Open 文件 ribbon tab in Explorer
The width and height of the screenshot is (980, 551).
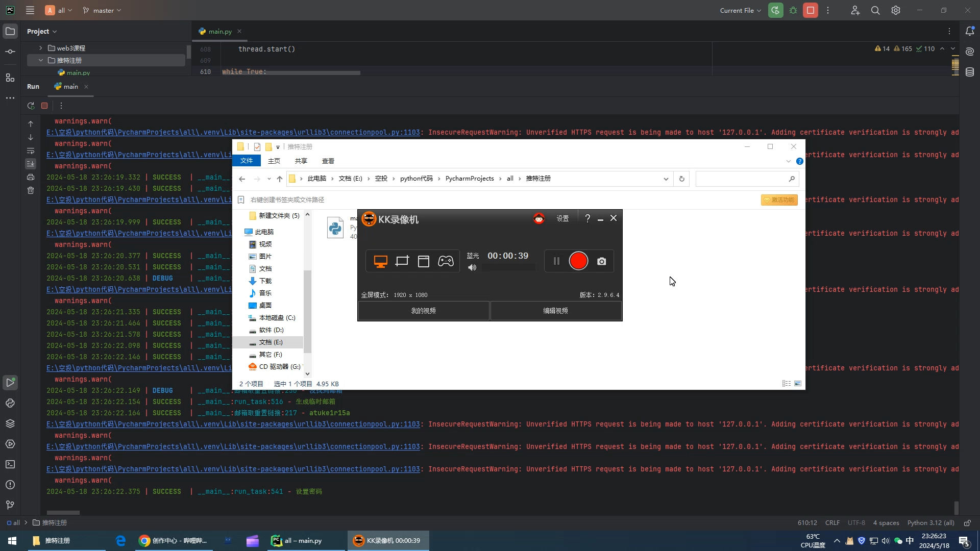pos(247,161)
